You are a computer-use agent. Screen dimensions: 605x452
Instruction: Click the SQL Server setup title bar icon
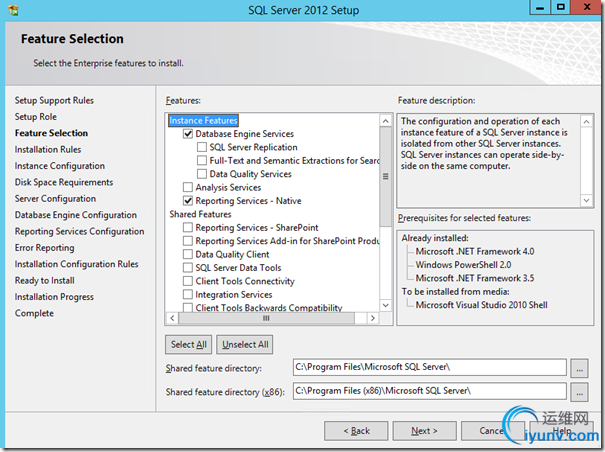tap(13, 10)
